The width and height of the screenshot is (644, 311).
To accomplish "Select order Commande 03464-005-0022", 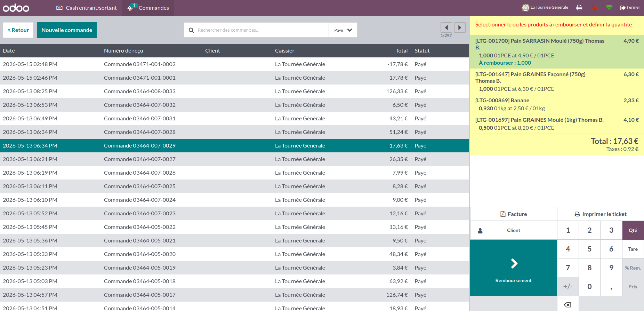I will [x=234, y=227].
